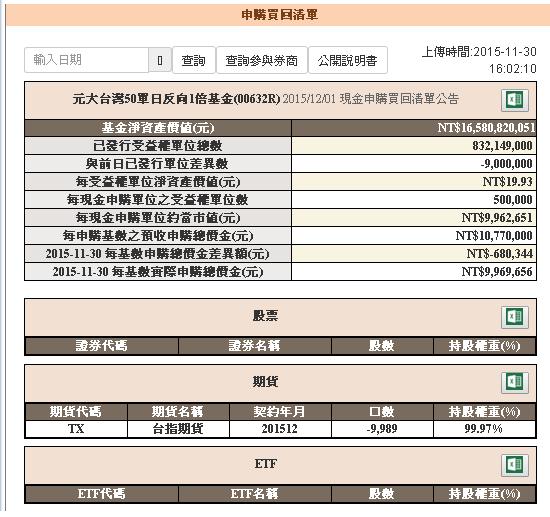Viewport: 550px width, 517px height.
Task: Export the 股票 section to Excel
Action: [x=515, y=317]
